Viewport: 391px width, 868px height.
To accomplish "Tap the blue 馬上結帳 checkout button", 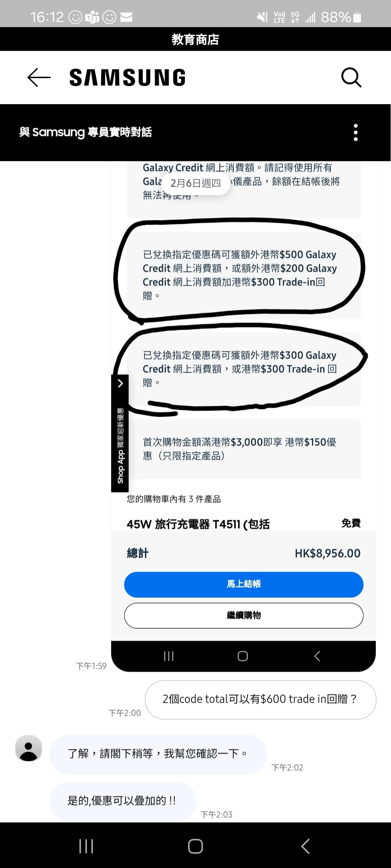I will [x=244, y=584].
